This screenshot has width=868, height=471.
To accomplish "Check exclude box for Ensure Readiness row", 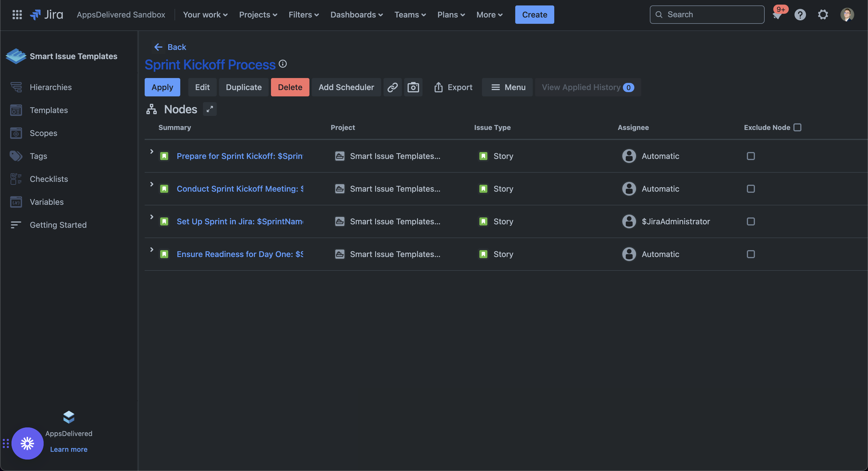I will coord(750,254).
